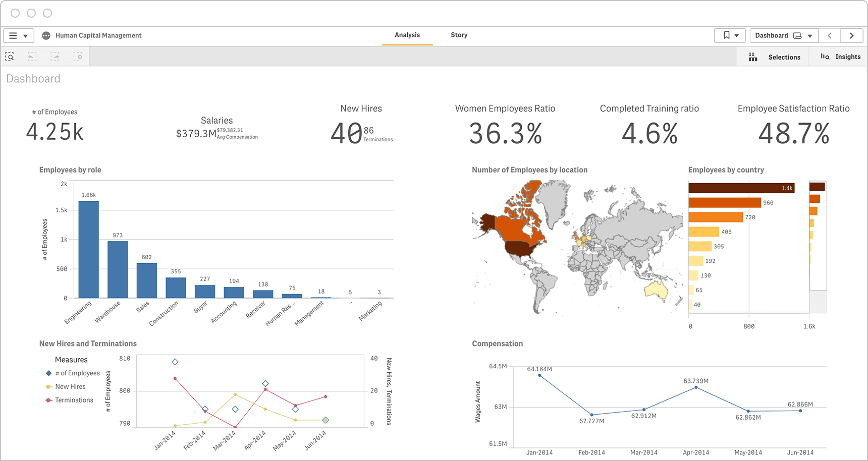868x461 pixels.
Task: Open the Insights advisor
Action: coord(840,57)
